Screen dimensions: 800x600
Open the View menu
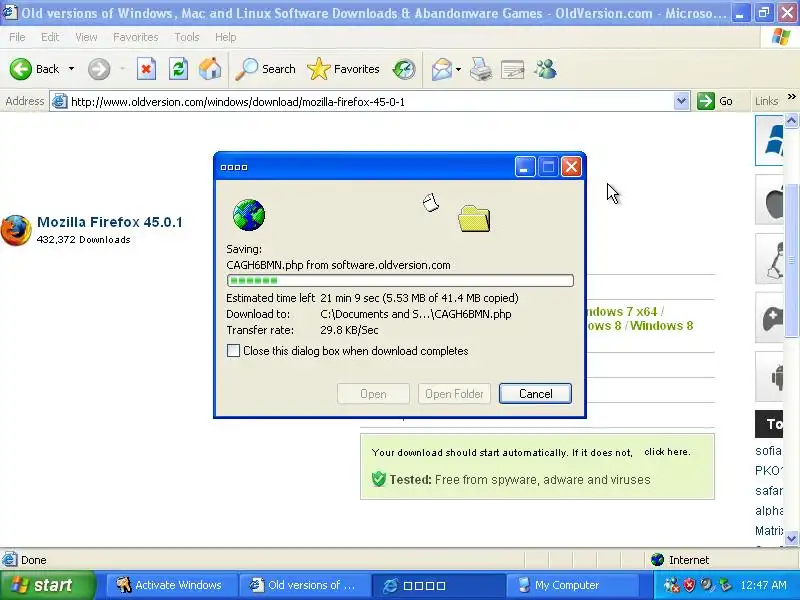click(x=86, y=37)
